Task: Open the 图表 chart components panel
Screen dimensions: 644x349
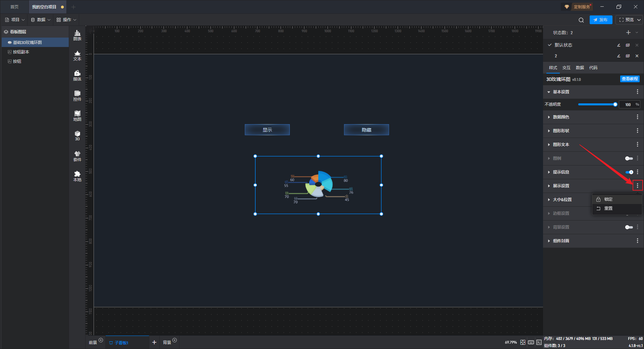Action: click(77, 35)
